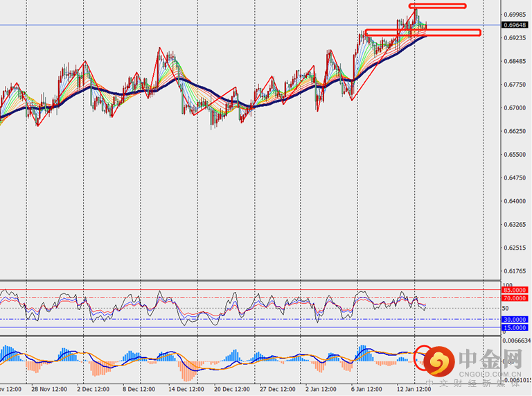Click the blue 15.0000 level label
Image resolution: width=532 pixels, height=396 pixels.
[515, 327]
